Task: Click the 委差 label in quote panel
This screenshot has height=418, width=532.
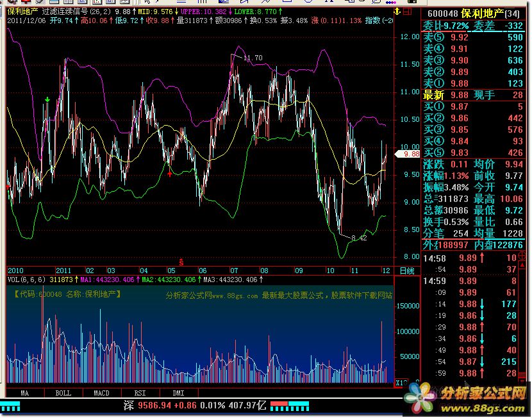Action: tap(484, 26)
